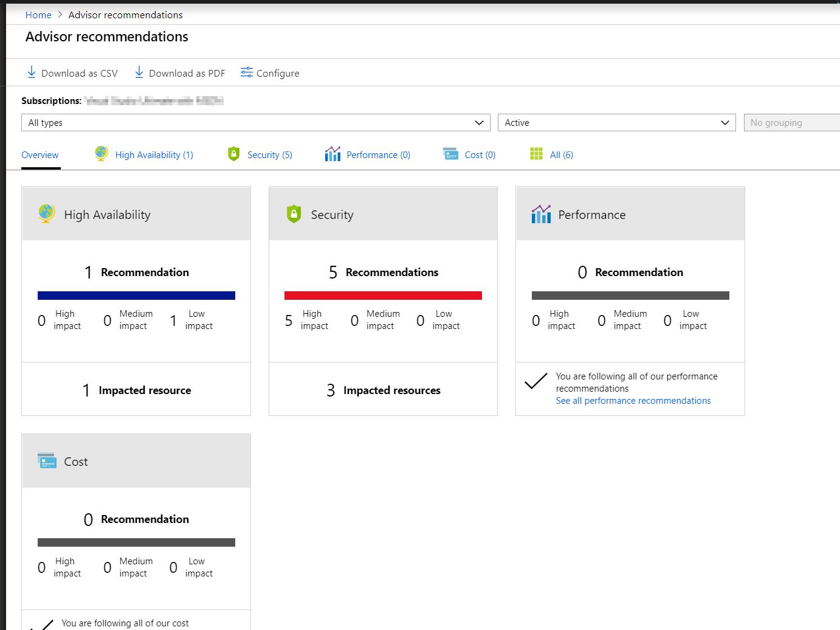Click the High Availability card header

click(x=136, y=213)
